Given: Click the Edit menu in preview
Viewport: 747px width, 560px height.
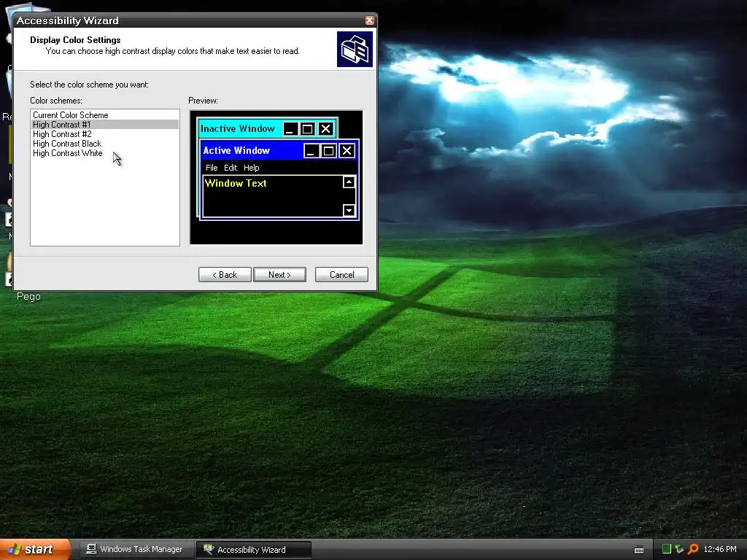Looking at the screenshot, I should (231, 168).
